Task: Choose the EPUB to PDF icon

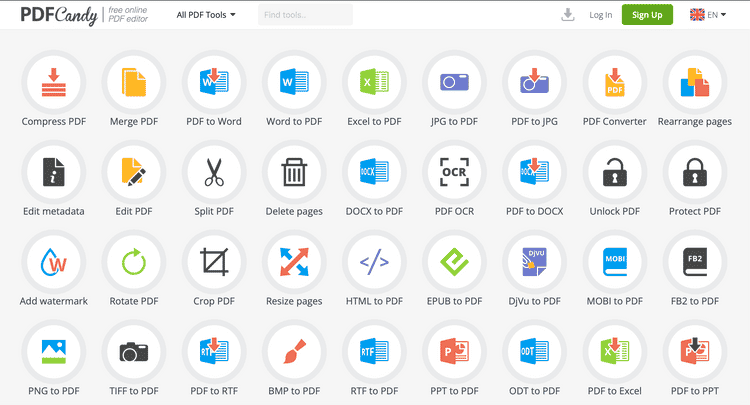Action: point(454,262)
